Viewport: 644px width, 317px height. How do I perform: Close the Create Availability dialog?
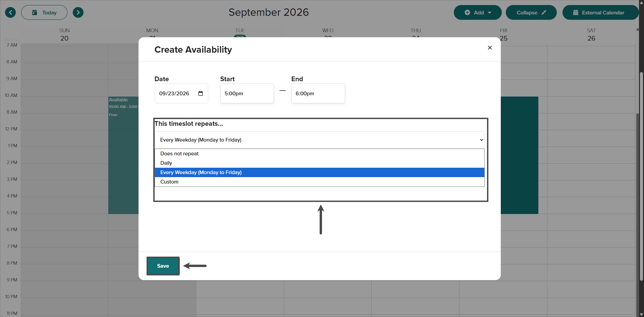[490, 48]
